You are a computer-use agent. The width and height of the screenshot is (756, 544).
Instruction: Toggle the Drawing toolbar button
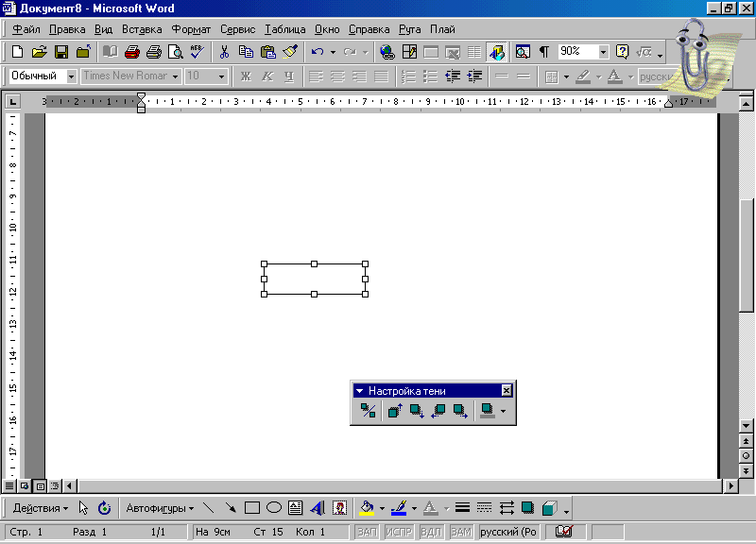(497, 52)
